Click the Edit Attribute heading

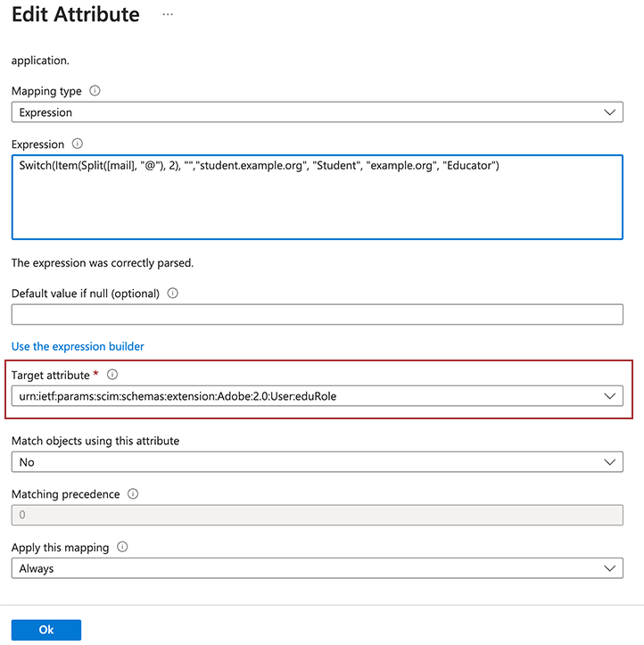point(76,15)
